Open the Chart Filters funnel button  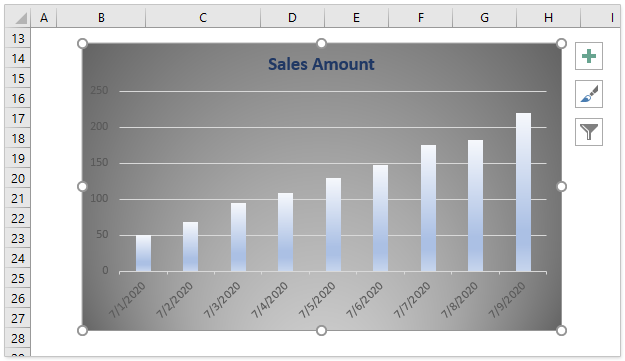(x=589, y=132)
